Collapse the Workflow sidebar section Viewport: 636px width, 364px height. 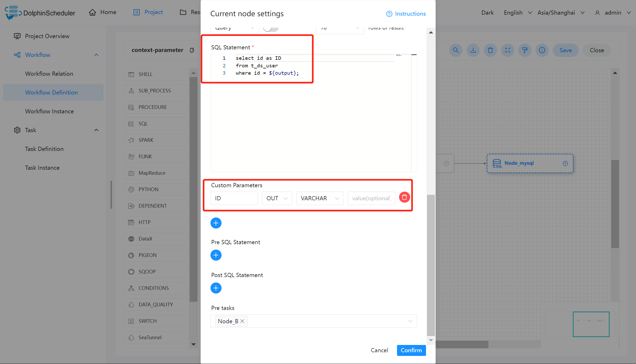(x=96, y=55)
